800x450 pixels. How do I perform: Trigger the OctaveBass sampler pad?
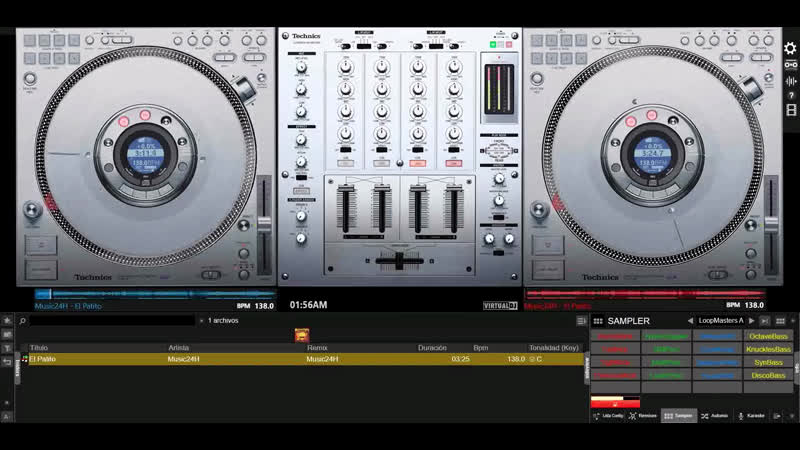[768, 336]
